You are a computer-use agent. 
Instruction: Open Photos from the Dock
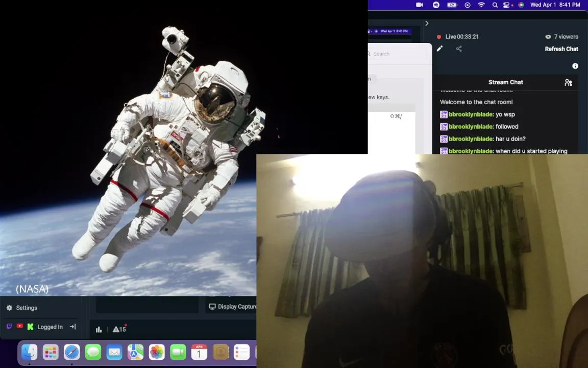coord(157,352)
